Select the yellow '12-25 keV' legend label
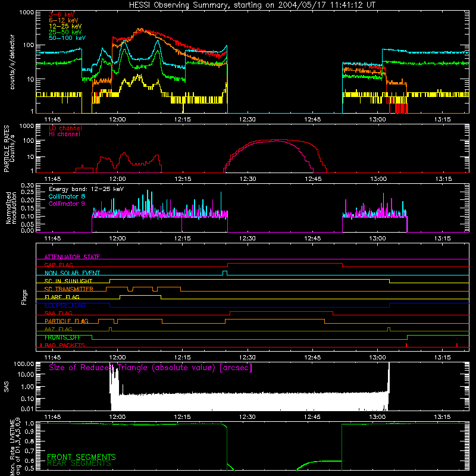This screenshot has width=476, height=476. pyautogui.click(x=65, y=26)
